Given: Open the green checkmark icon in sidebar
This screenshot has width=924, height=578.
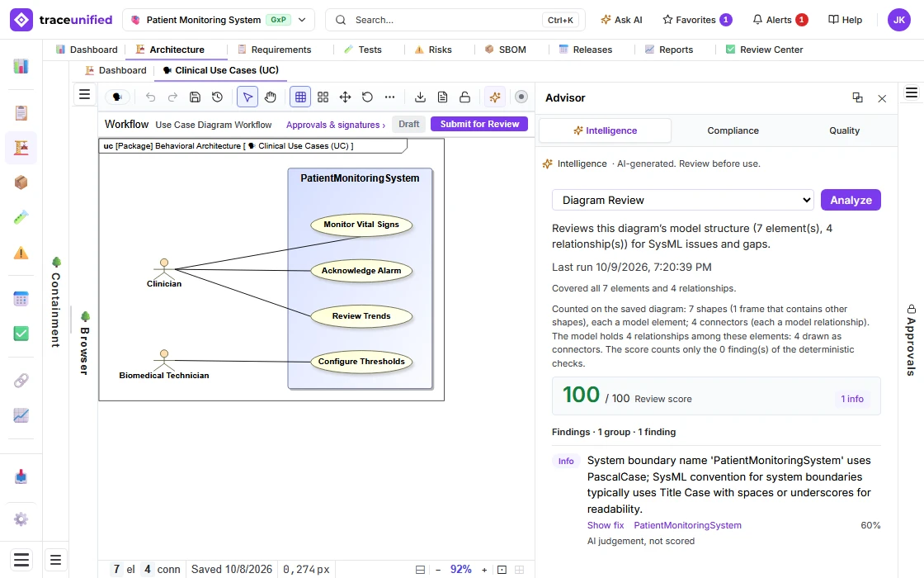Looking at the screenshot, I should (21, 334).
